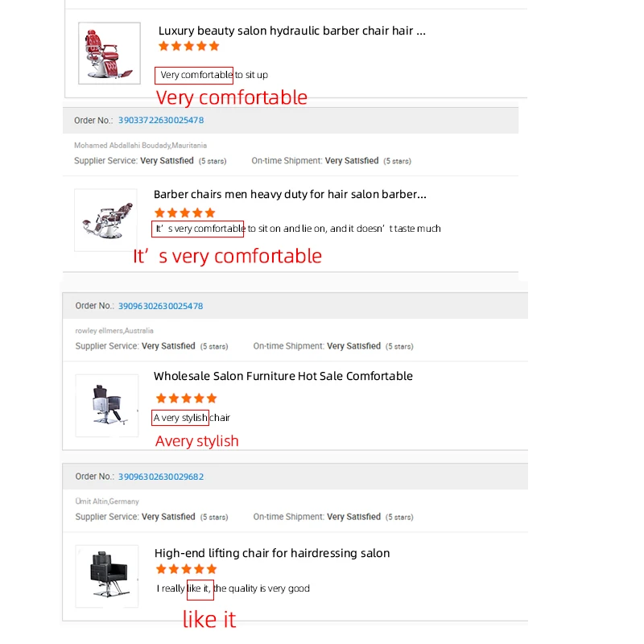The height and width of the screenshot is (644, 644).
Task: Open the Wholesale Salon Furniture chair thumbnail
Action: [x=106, y=406]
